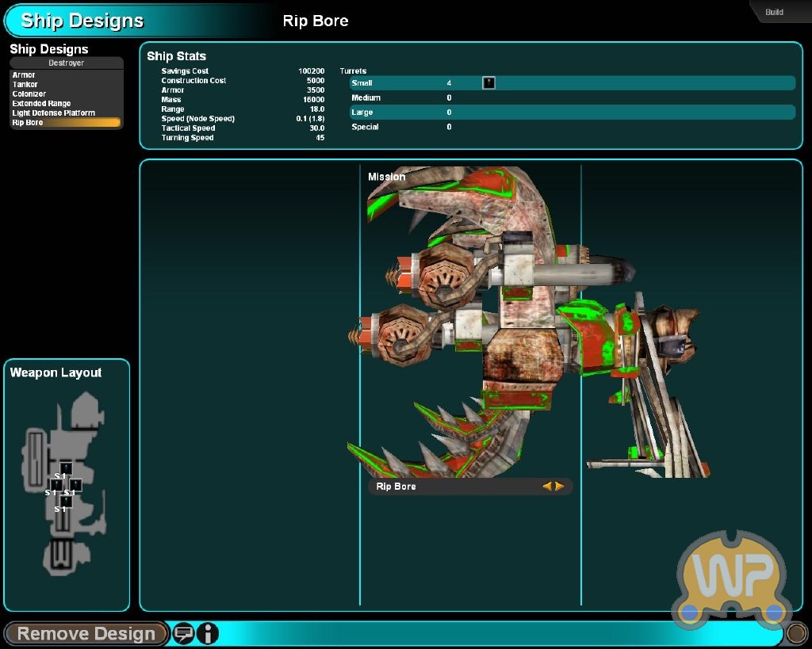
Task: Open the chat messages icon
Action: click(x=183, y=633)
